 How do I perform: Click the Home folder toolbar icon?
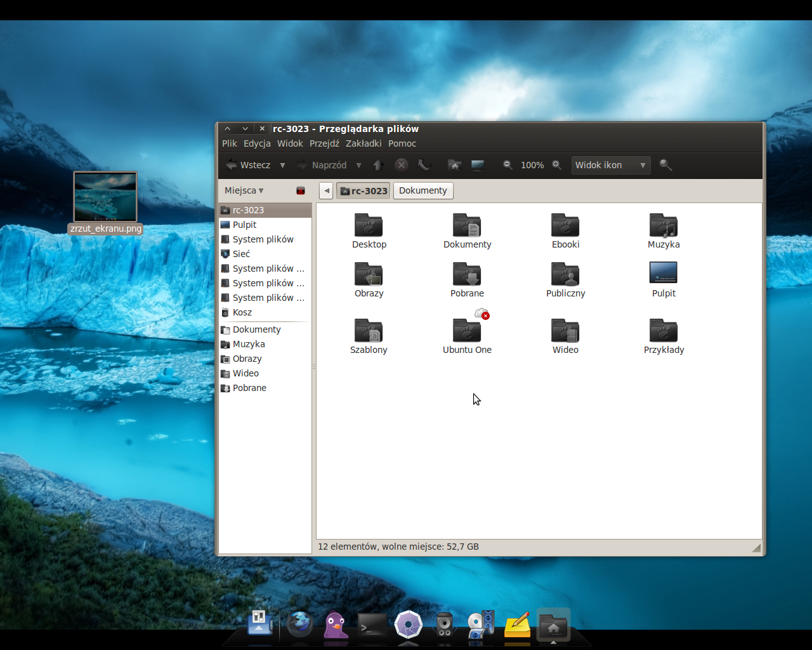coord(454,165)
